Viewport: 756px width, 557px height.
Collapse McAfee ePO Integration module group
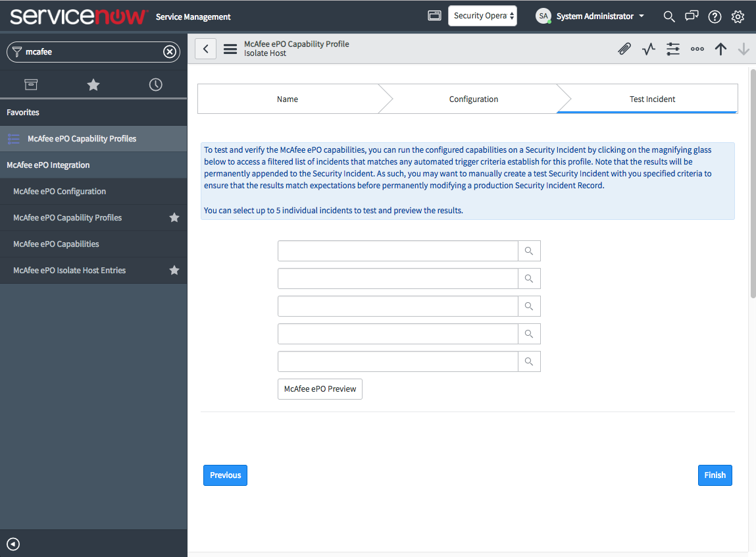coord(93,165)
